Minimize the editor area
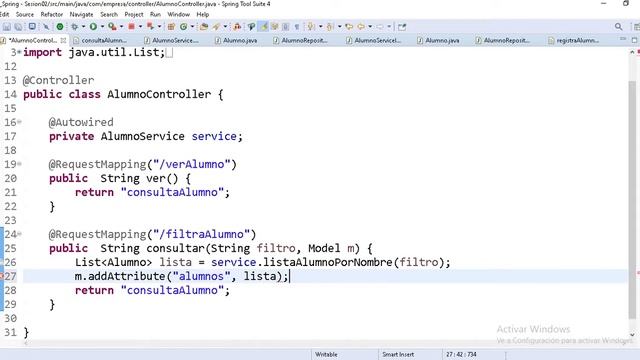The image size is (640, 360). (622, 39)
